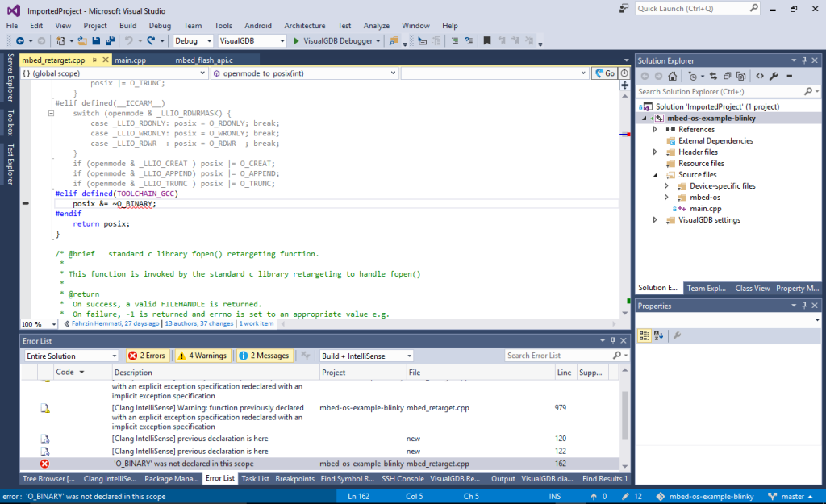Sync Solution Explorer with active document
The height and width of the screenshot is (504, 826).
point(714,75)
